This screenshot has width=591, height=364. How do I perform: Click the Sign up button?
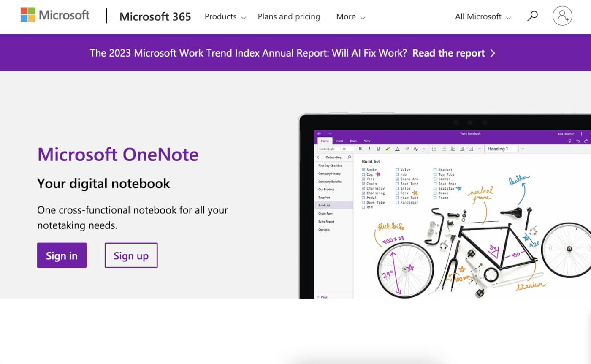coord(131,255)
